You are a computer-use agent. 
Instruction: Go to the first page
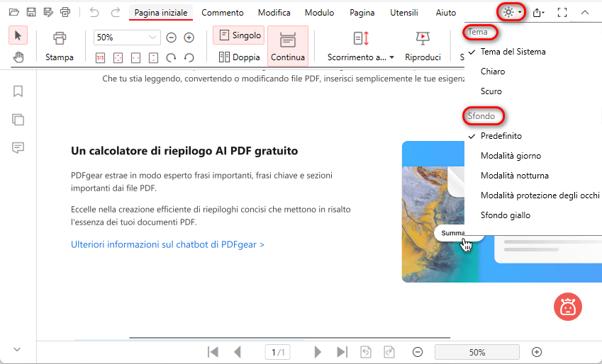213,352
